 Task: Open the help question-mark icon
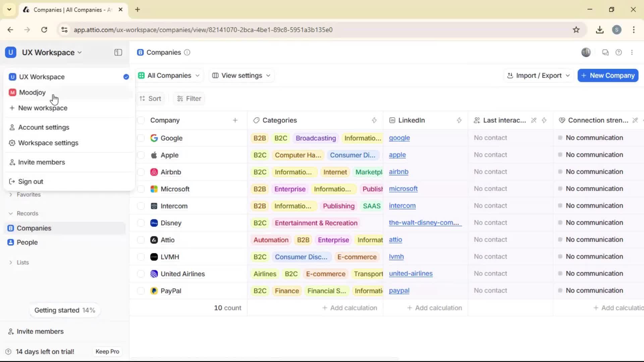[619, 52]
